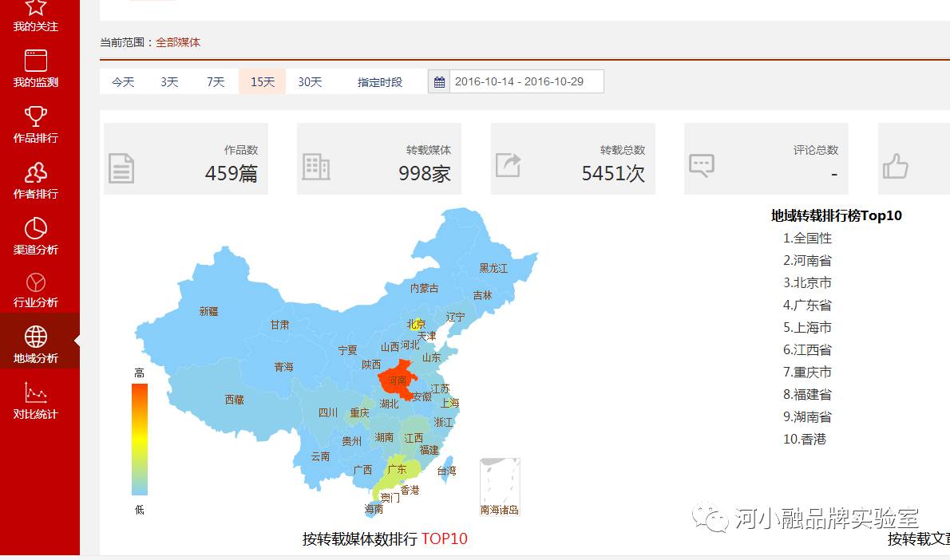Open the 指定时段 custom period option

click(380, 82)
